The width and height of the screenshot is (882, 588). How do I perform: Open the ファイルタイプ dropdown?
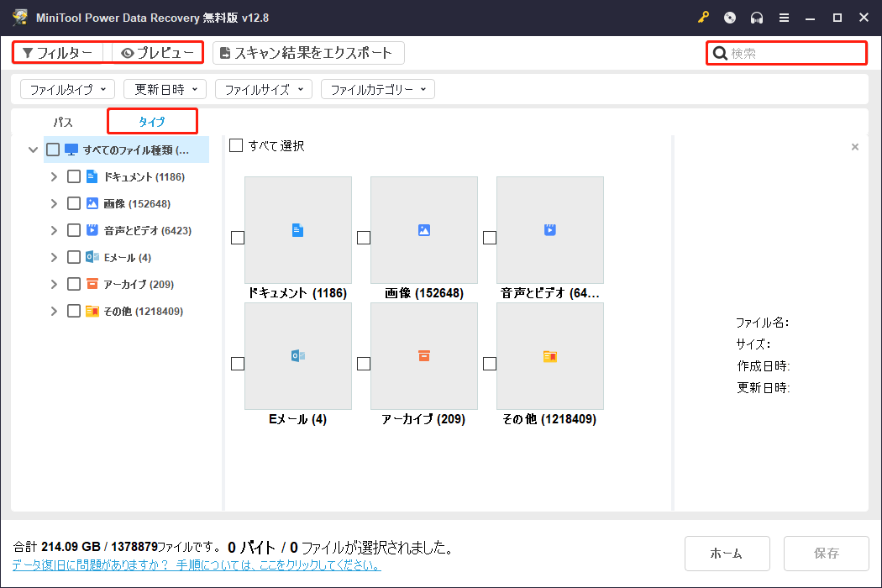click(67, 89)
